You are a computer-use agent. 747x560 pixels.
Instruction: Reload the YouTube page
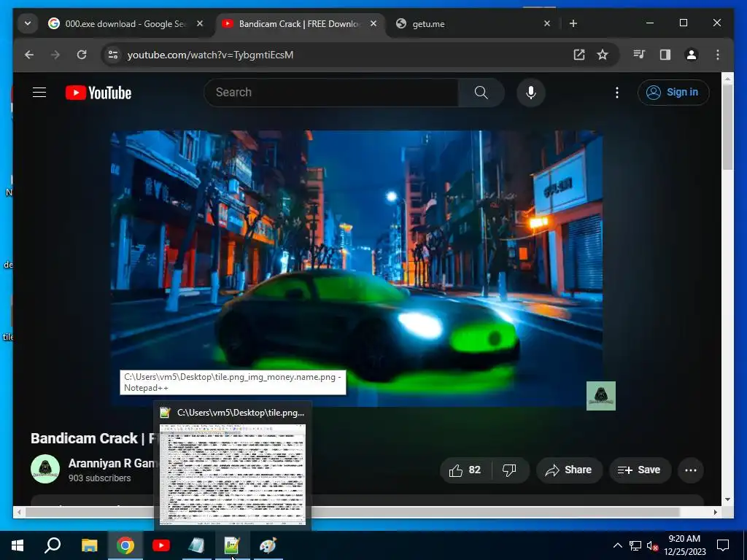pyautogui.click(x=82, y=55)
